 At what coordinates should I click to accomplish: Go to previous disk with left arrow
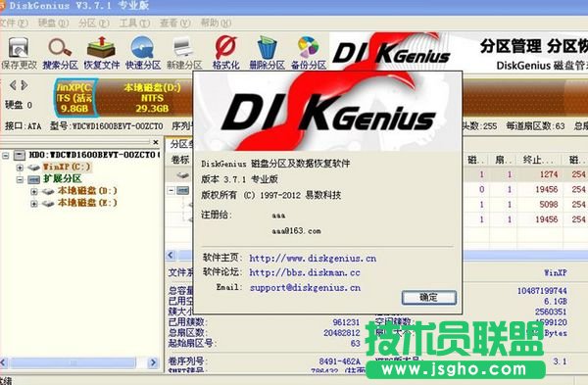tap(13, 85)
